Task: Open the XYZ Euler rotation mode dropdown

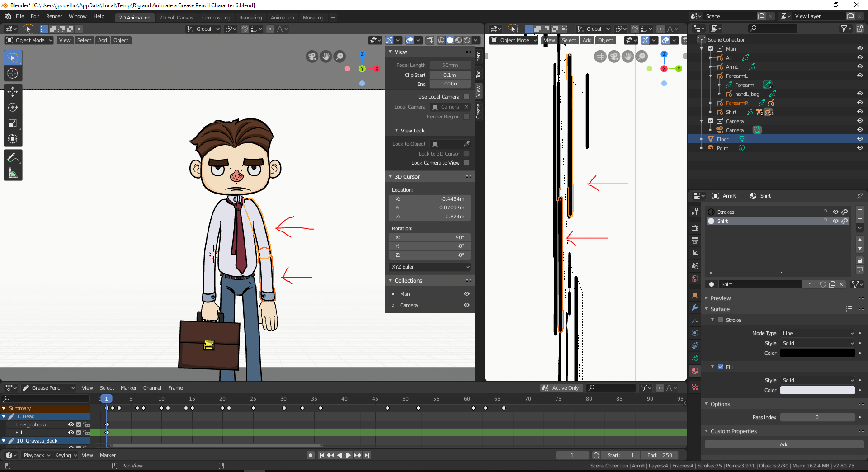Action: click(429, 267)
